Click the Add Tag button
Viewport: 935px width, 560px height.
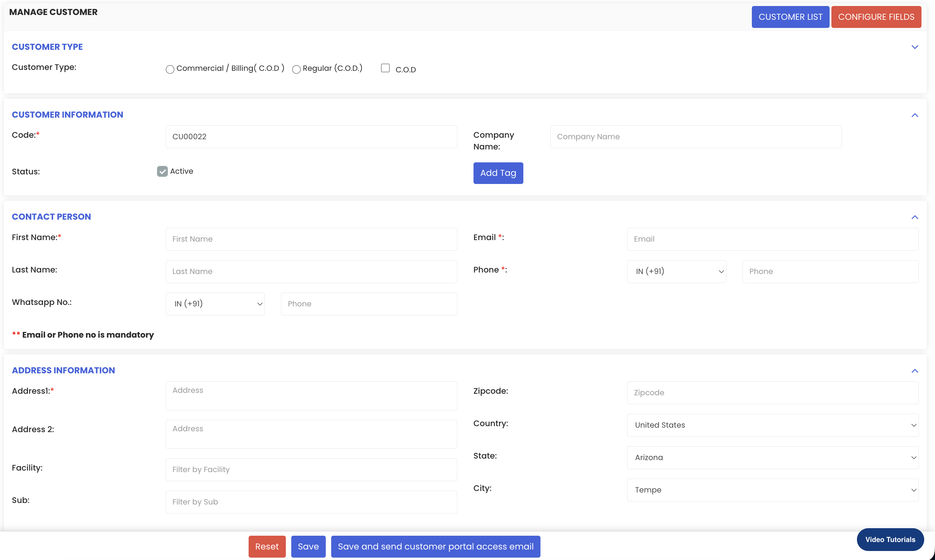point(498,173)
